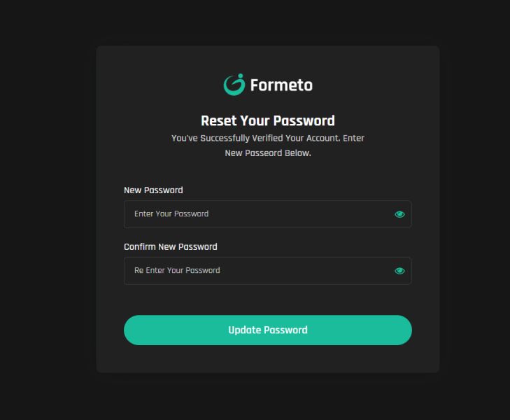The image size is (510, 420).
Task: Click the green Formeto swirl logo icon
Action: point(234,85)
